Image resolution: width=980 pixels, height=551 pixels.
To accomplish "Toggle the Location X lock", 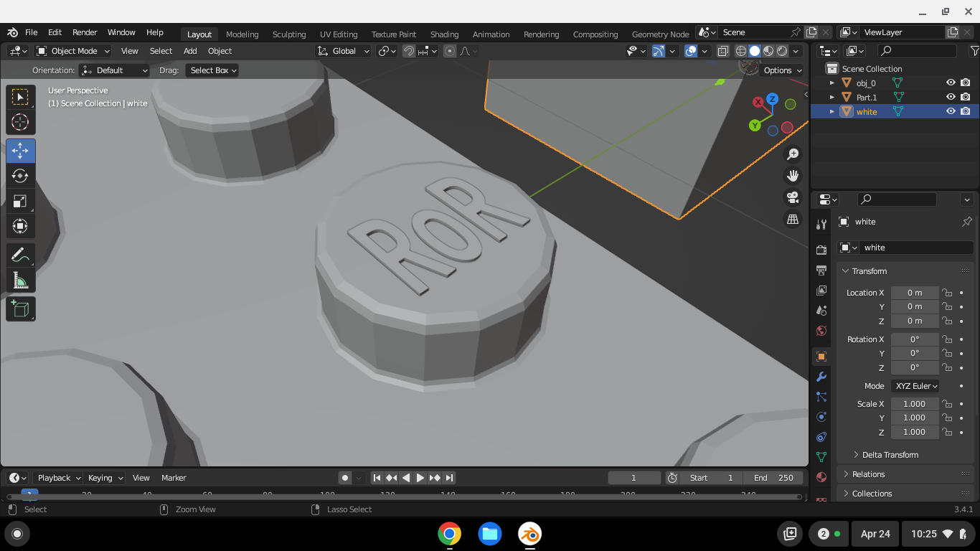I will 947,293.
